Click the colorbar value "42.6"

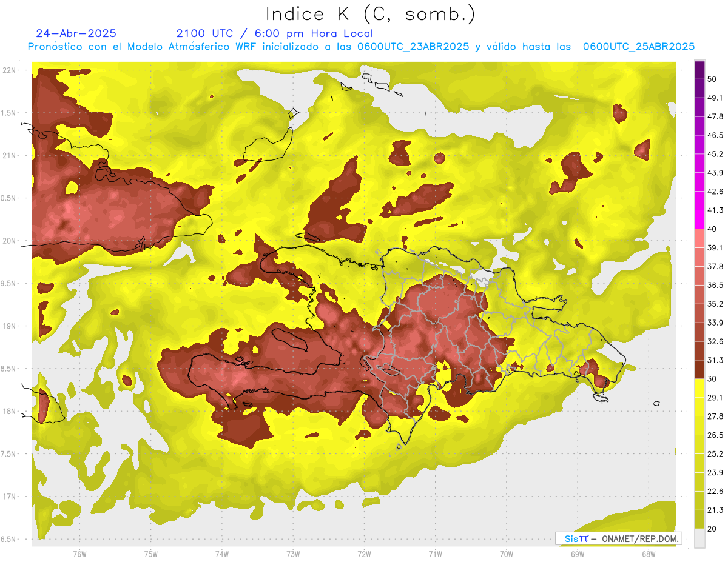tap(715, 192)
